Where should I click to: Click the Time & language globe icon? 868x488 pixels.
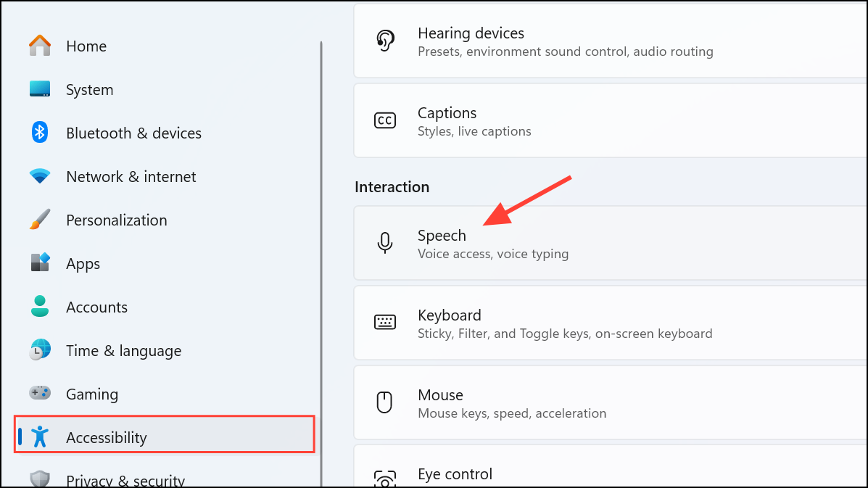(40, 350)
